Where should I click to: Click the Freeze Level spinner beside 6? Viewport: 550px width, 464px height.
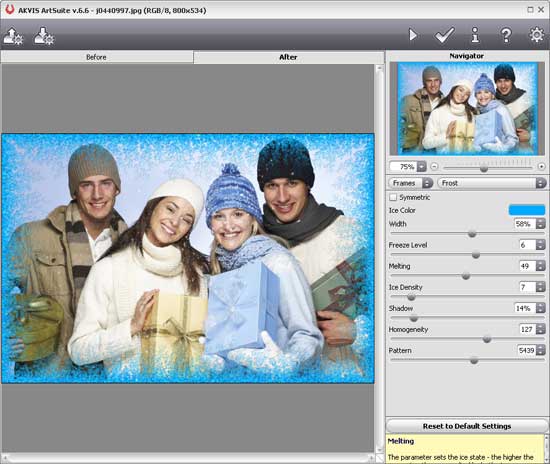click(541, 245)
